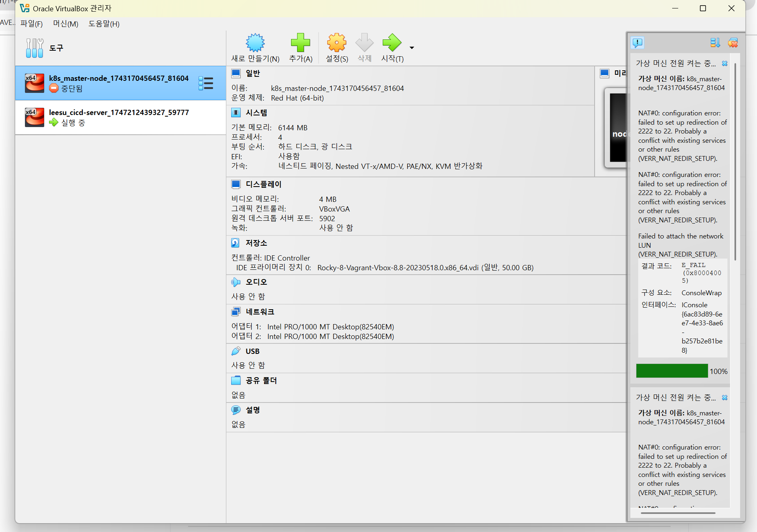Open the 일반 settings link heading

253,73
